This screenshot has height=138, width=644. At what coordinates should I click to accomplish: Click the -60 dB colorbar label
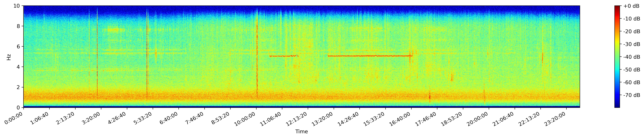(632, 82)
